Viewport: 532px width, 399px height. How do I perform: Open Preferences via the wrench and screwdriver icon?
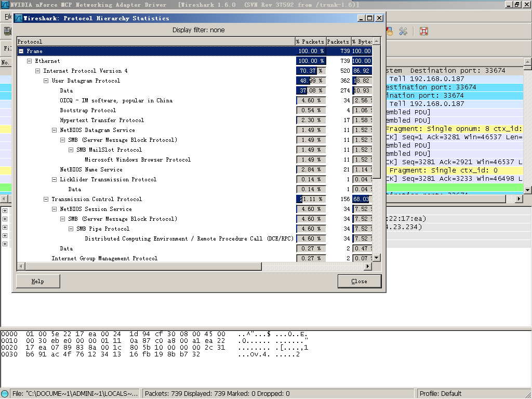point(403,32)
